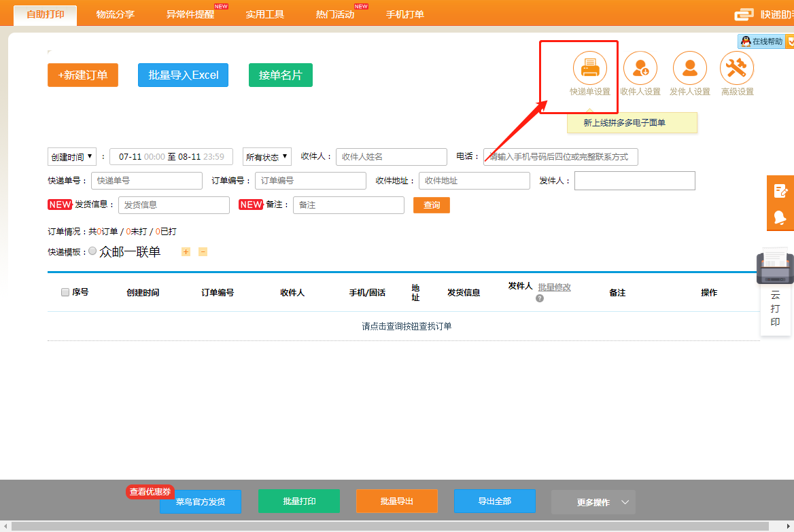Screen dimensions: 794x532
Task: Open the 高级设置 tools icon
Action: (x=736, y=69)
